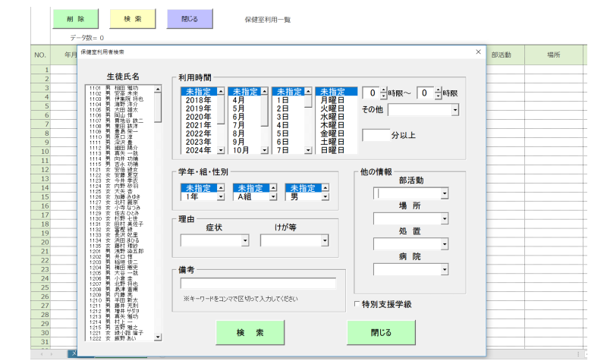Click the 分以上 minutes input field
The image size is (607, 364).
point(375,135)
